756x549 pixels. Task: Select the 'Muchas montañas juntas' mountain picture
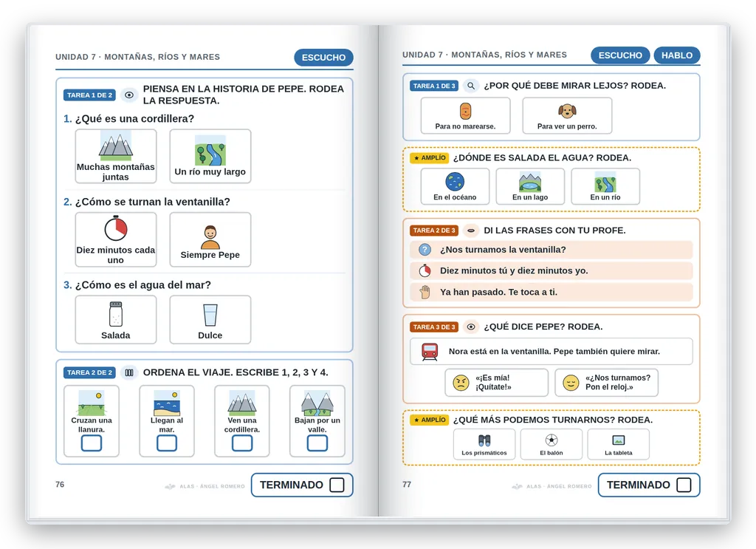click(116, 146)
